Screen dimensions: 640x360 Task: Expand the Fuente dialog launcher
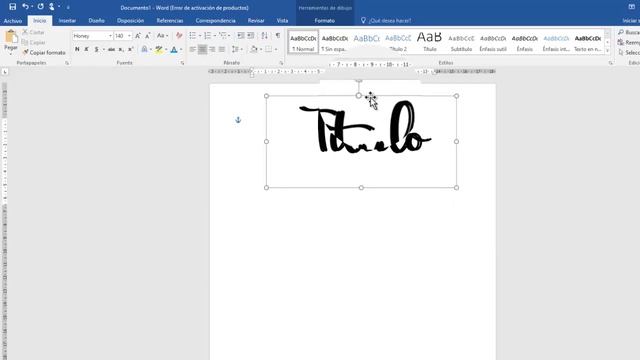[x=182, y=63]
